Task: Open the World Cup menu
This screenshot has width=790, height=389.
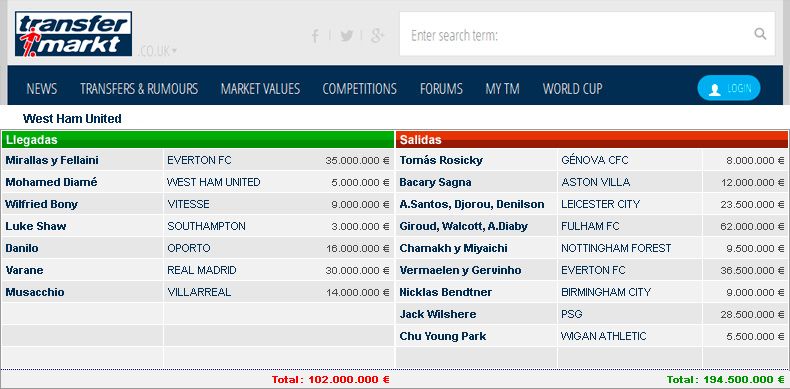Action: point(572,89)
